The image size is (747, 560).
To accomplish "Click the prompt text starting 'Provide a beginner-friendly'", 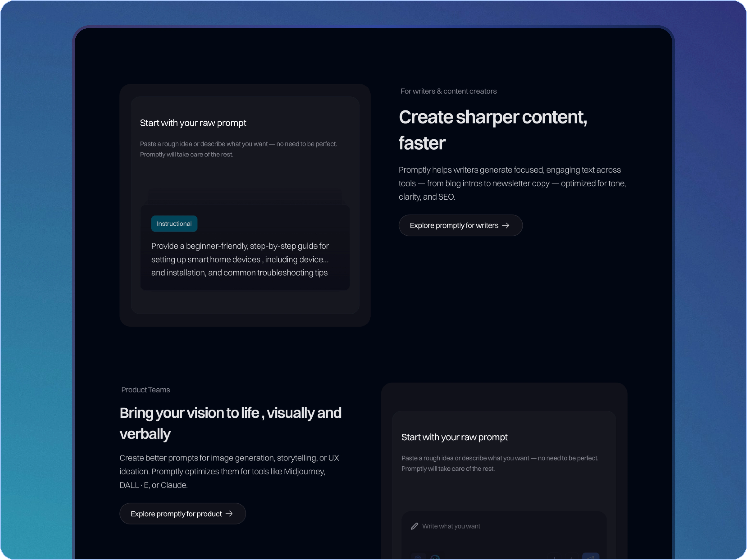I will tap(240, 259).
